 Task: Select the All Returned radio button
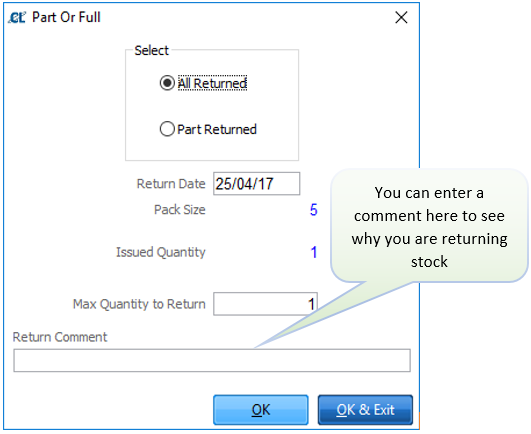coord(167,83)
